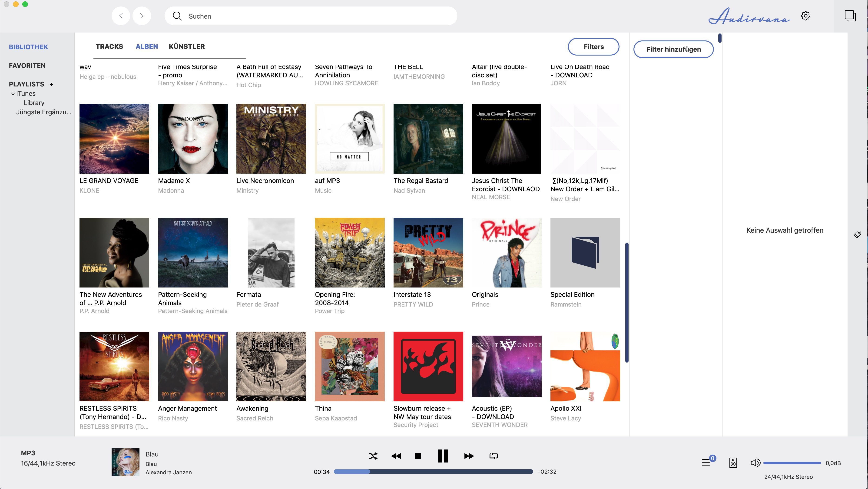This screenshot has height=489, width=868.
Task: Select the KÜNSTLER tab
Action: [187, 46]
